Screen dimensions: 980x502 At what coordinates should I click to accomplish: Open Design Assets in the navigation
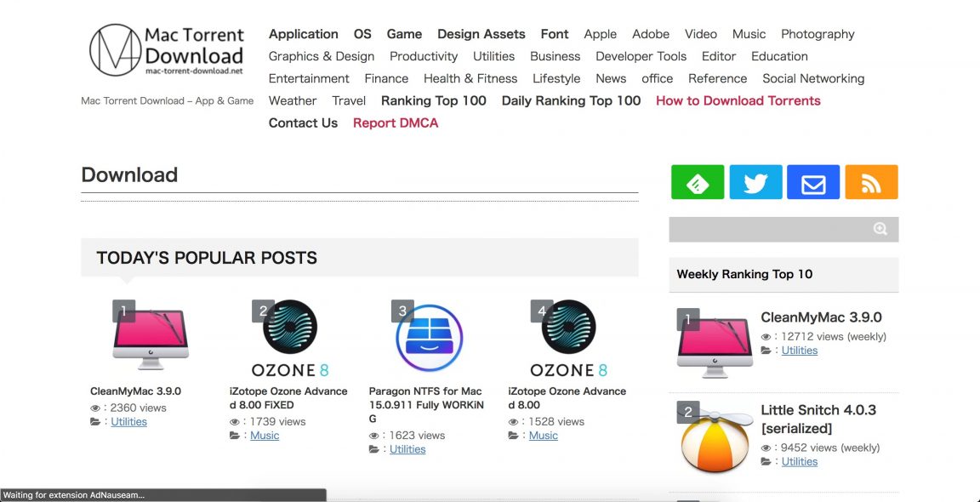(x=481, y=34)
